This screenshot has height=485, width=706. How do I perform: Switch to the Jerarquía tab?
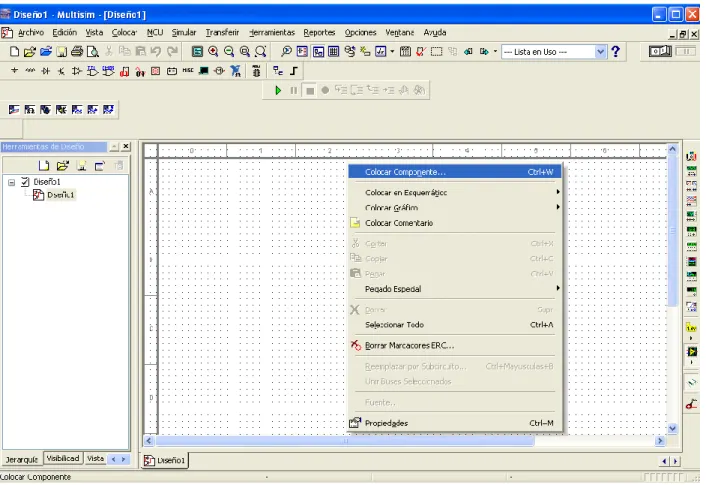point(22,459)
